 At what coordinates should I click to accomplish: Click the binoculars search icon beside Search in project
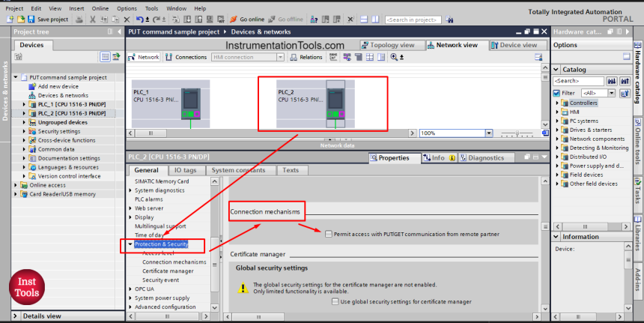click(x=449, y=19)
